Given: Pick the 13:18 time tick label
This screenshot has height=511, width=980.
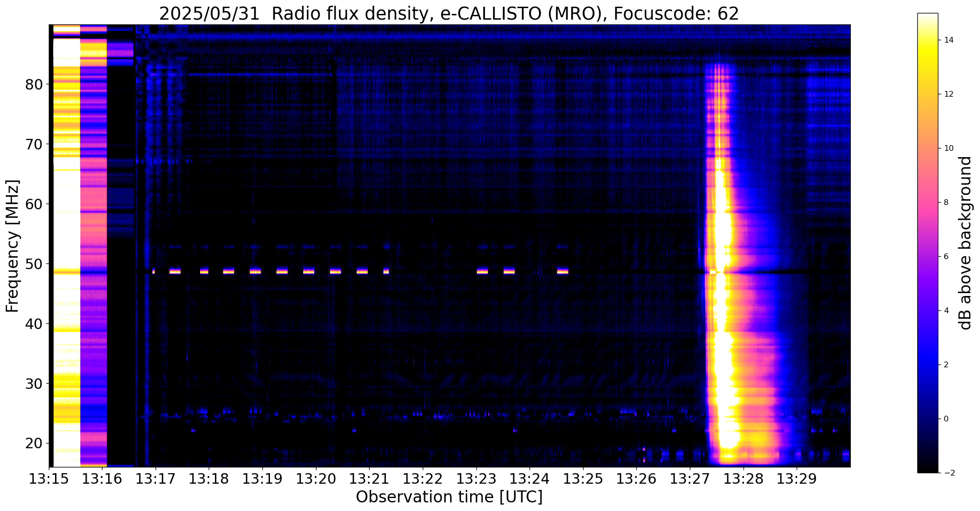Looking at the screenshot, I should (x=209, y=478).
